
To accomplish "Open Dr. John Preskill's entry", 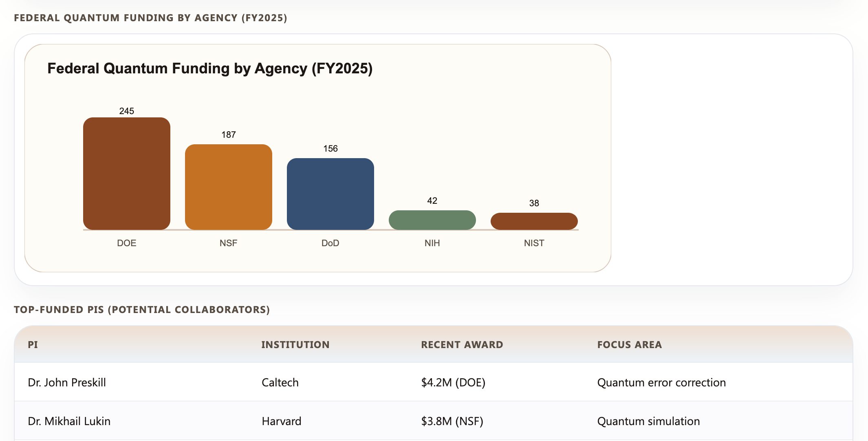I will [x=67, y=382].
